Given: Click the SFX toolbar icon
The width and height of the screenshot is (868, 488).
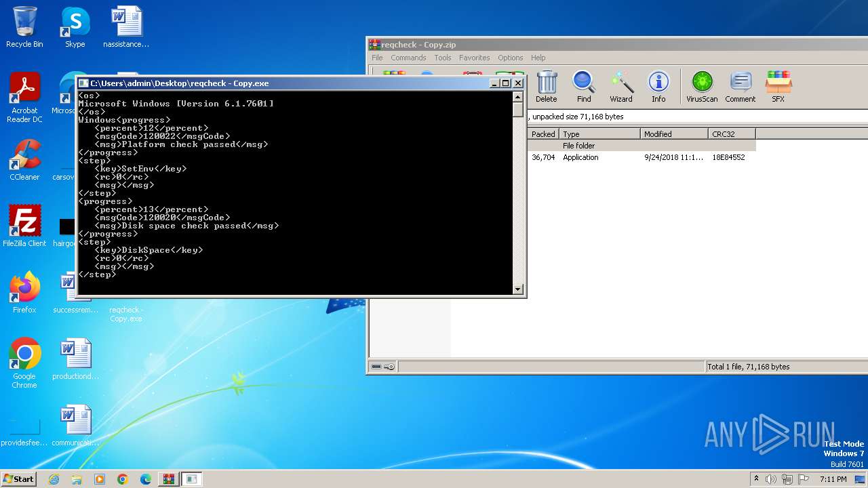Looking at the screenshot, I should 778,87.
